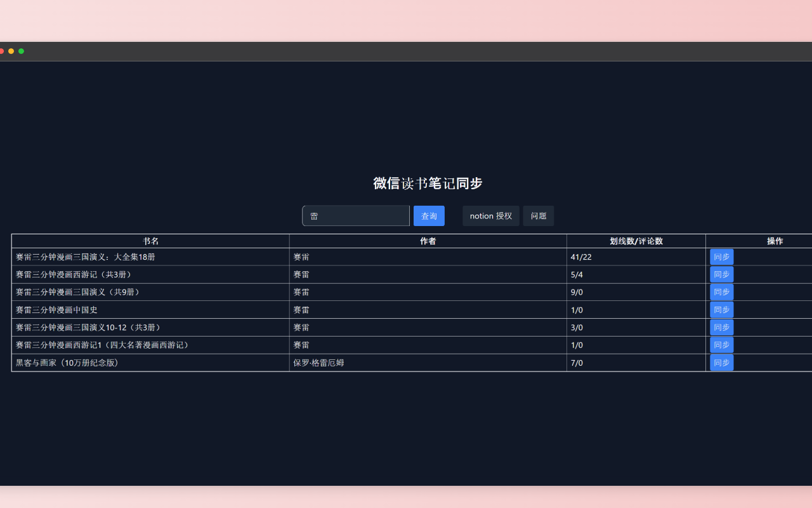Sync 赛雷三分钟漫画西游记（共3册）

point(722,274)
